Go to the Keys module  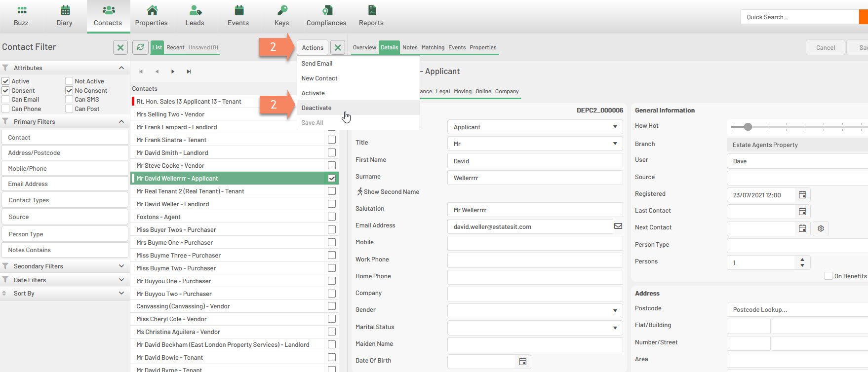coord(281,11)
